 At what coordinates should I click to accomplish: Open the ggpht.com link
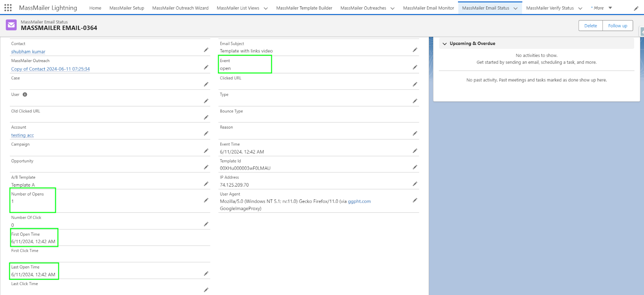[359, 201]
